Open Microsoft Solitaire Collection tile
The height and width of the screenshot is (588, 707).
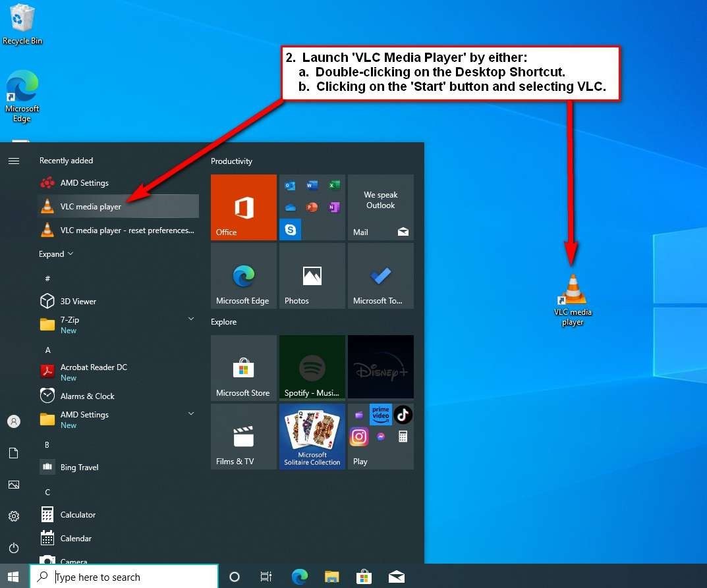coord(312,436)
